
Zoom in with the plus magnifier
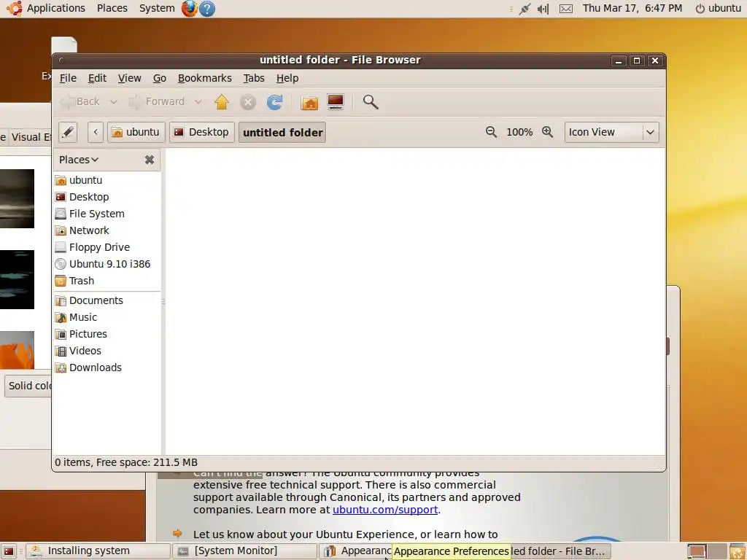[x=547, y=132]
